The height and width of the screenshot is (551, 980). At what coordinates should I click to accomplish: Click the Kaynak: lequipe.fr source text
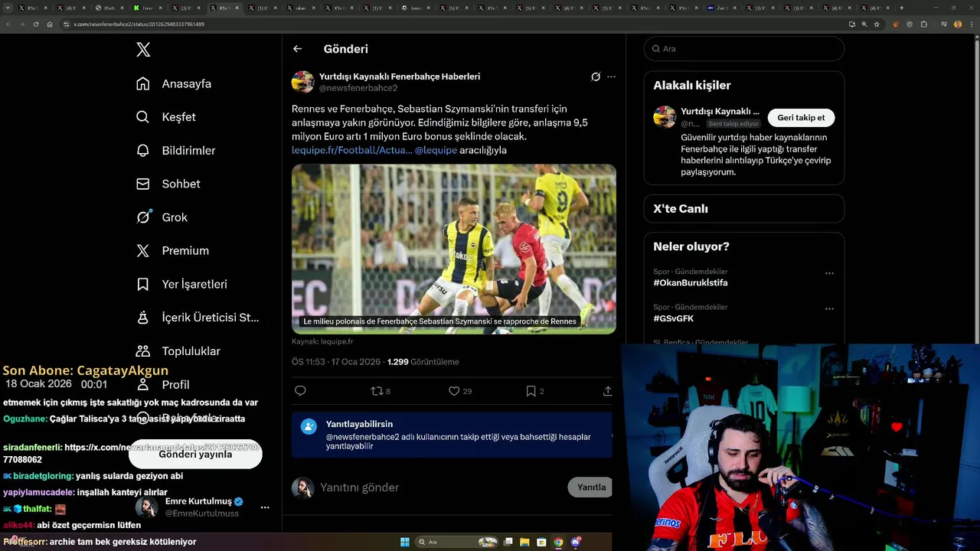pos(322,341)
